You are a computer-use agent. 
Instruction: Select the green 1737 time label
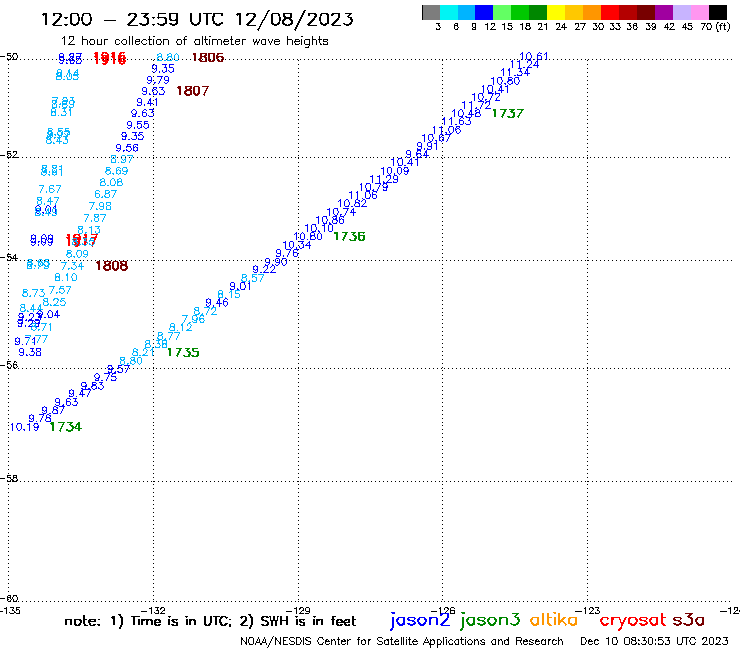click(x=508, y=113)
